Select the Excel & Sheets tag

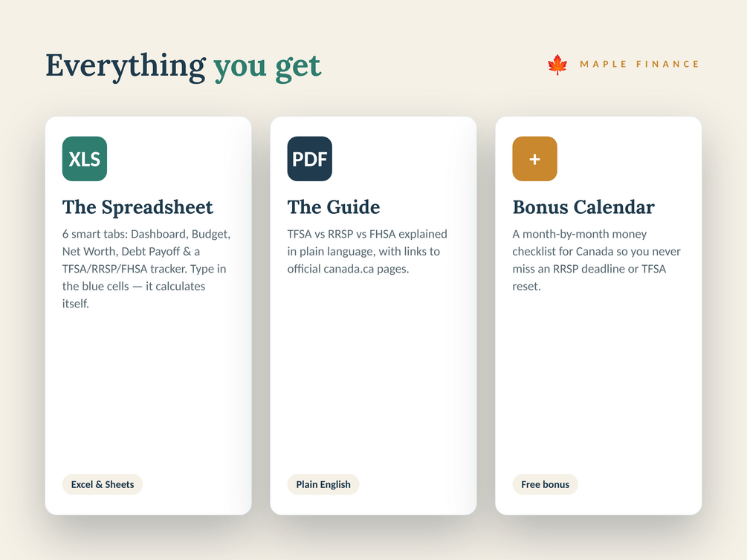tap(103, 484)
